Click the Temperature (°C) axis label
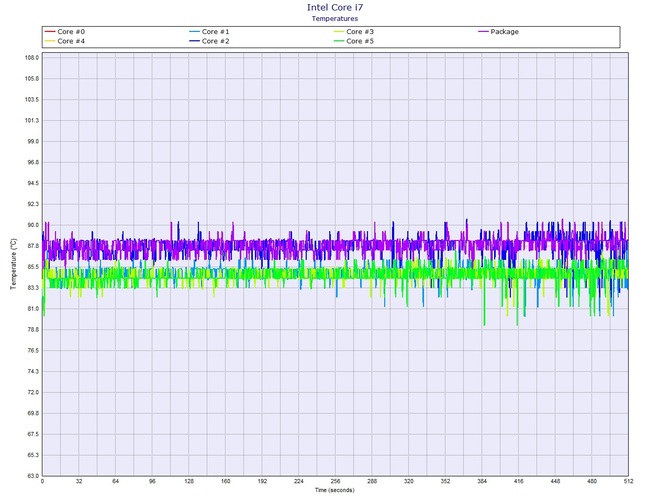Image resolution: width=670 pixels, height=502 pixels. tap(13, 264)
